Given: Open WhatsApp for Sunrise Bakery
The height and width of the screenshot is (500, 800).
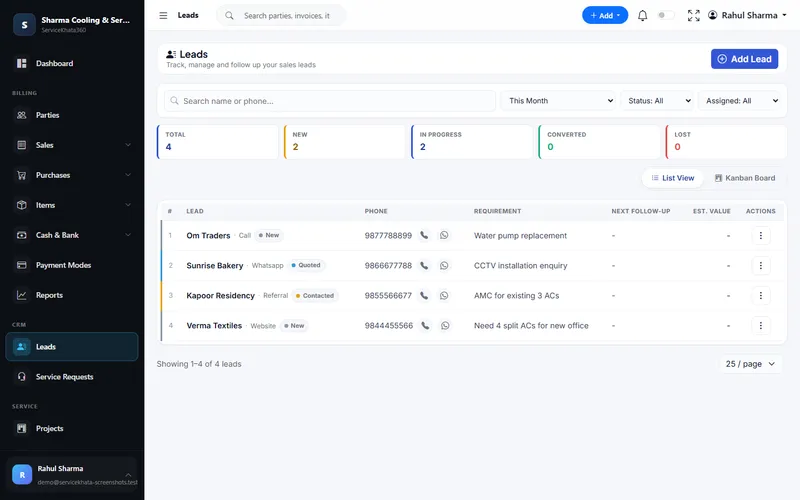Looking at the screenshot, I should pos(444,265).
